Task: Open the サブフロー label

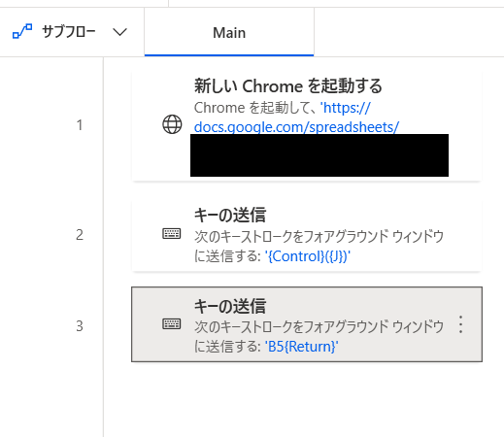Action: (x=69, y=32)
